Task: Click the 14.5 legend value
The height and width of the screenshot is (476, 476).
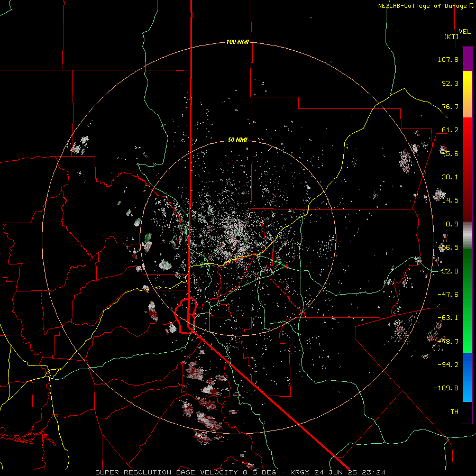Action: [x=450, y=200]
